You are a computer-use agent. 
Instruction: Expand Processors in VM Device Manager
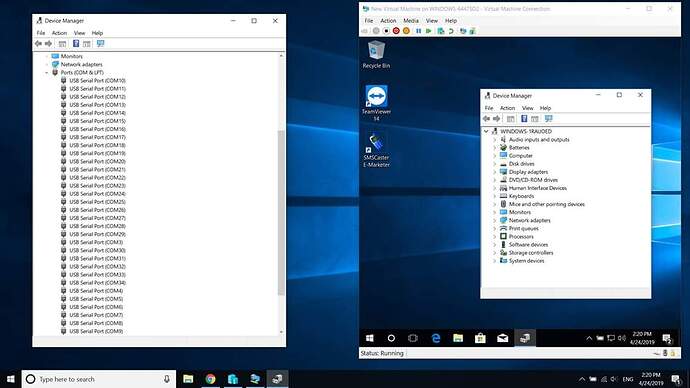tap(495, 237)
